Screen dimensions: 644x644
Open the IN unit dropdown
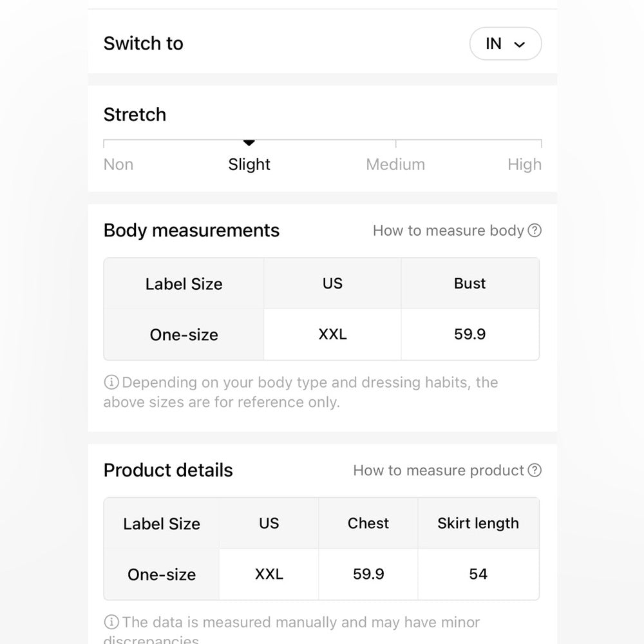pos(505,44)
